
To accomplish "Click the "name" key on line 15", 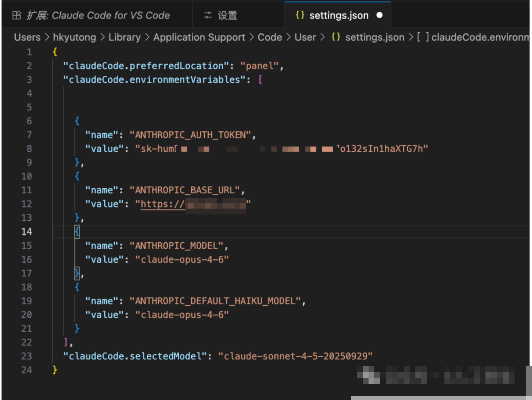I will tap(102, 246).
